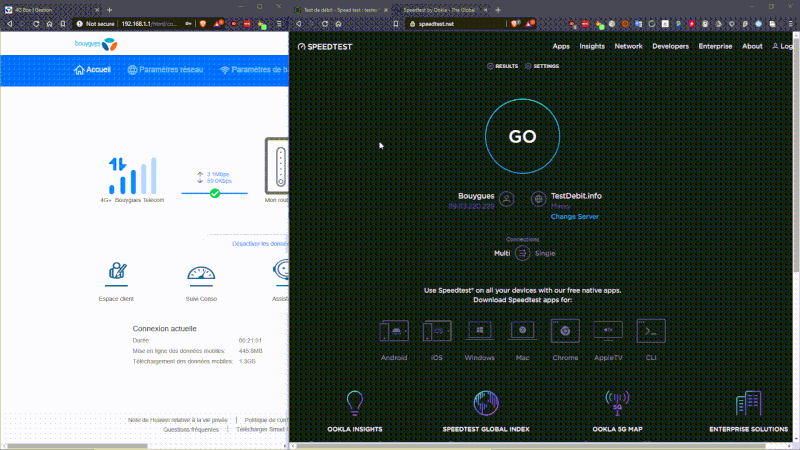This screenshot has width=800, height=450.
Task: Click the green connection status checkmark
Action: (x=215, y=193)
